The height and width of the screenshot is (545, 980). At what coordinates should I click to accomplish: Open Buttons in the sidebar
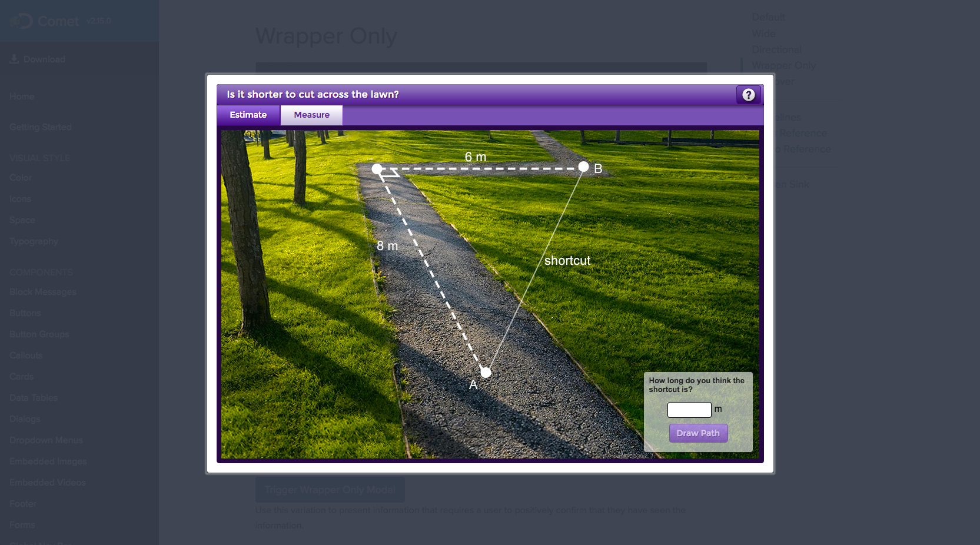(x=25, y=313)
